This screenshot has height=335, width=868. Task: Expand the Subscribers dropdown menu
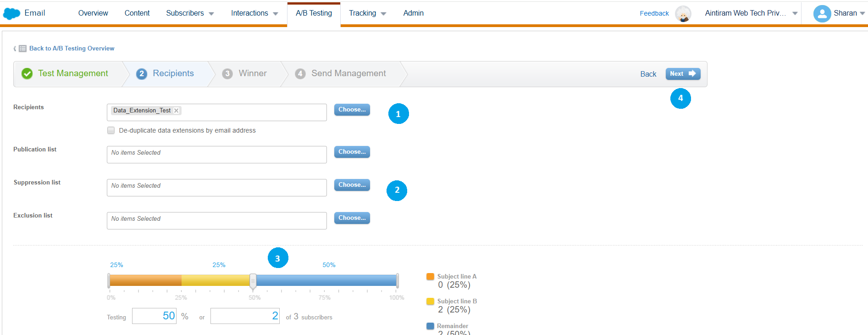coord(190,13)
